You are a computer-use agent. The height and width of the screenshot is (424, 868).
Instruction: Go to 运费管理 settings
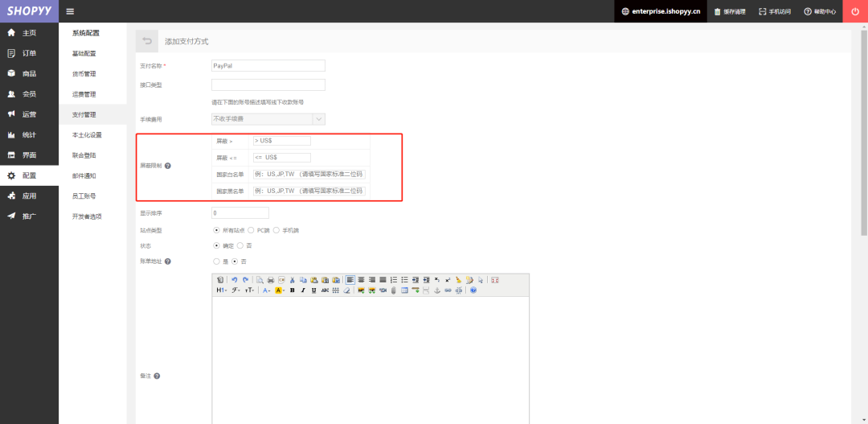point(84,94)
